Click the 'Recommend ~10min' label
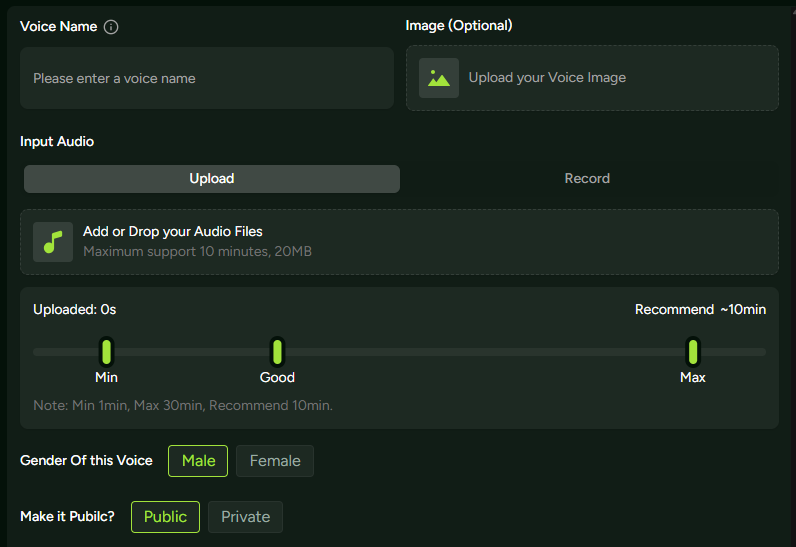 pos(700,310)
